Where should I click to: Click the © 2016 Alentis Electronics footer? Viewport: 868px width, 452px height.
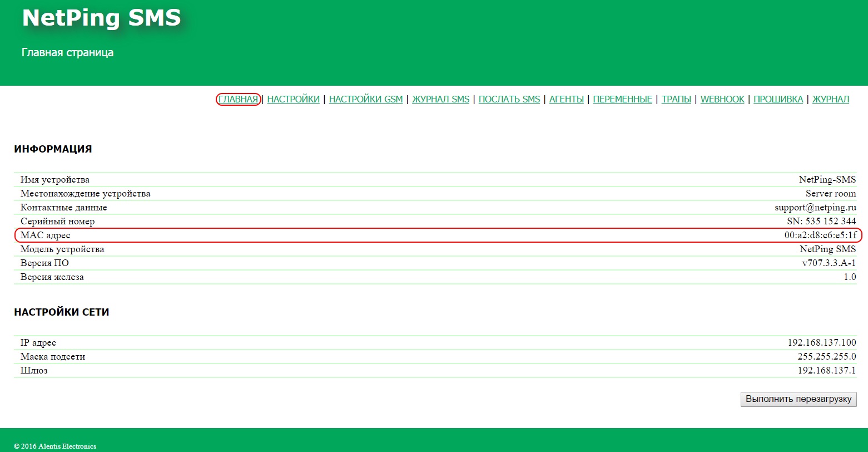(55, 446)
